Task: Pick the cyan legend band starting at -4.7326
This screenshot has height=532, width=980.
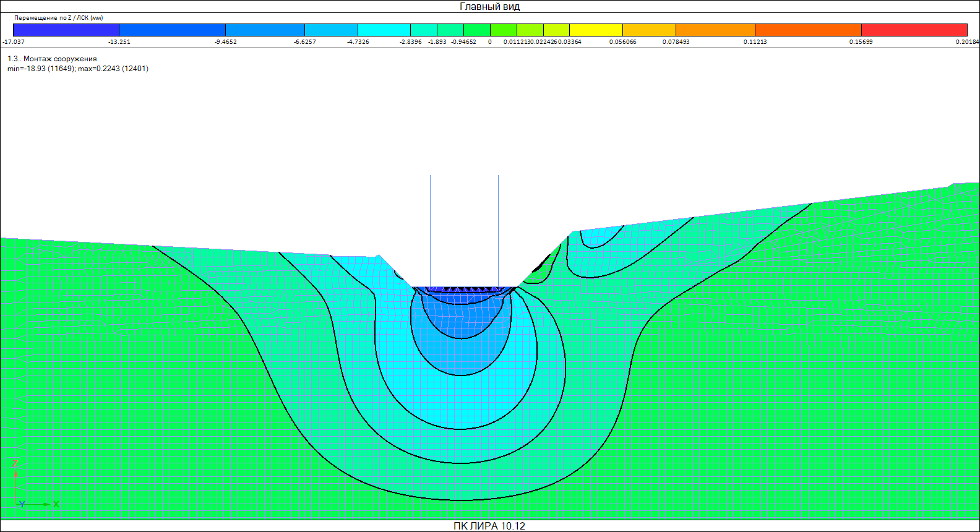Action: (384, 30)
